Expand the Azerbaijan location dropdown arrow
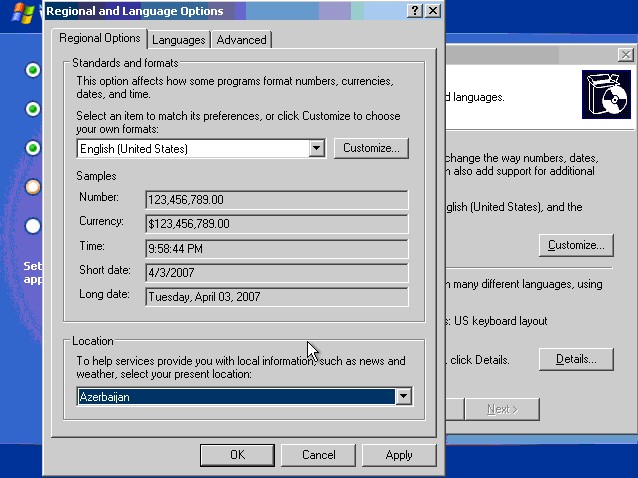The width and height of the screenshot is (638, 478). click(403, 397)
